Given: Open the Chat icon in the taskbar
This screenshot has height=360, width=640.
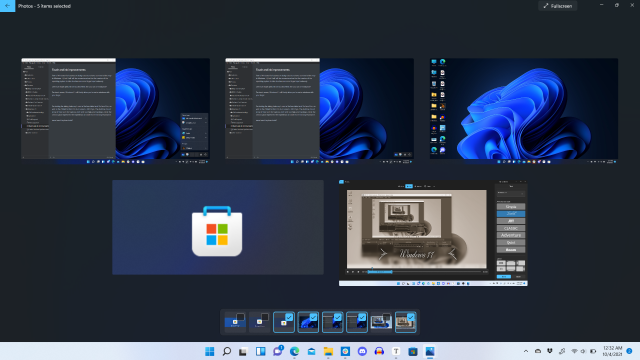Looking at the screenshot, I should (278, 351).
